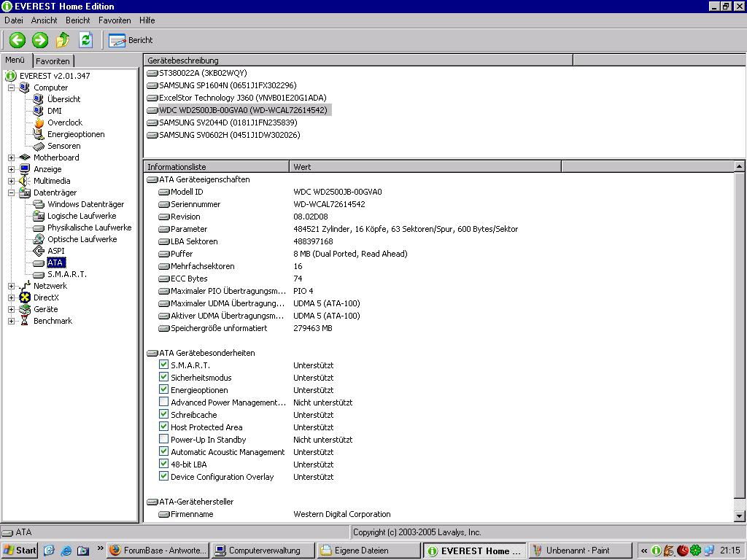Click the Informationsliste column header
Screen dimensions: 747x560
216,167
